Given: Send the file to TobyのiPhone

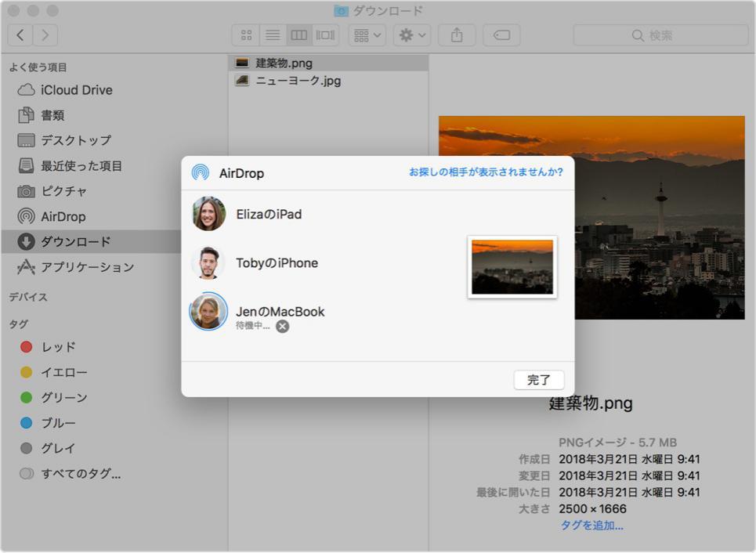Looking at the screenshot, I should coord(275,262).
